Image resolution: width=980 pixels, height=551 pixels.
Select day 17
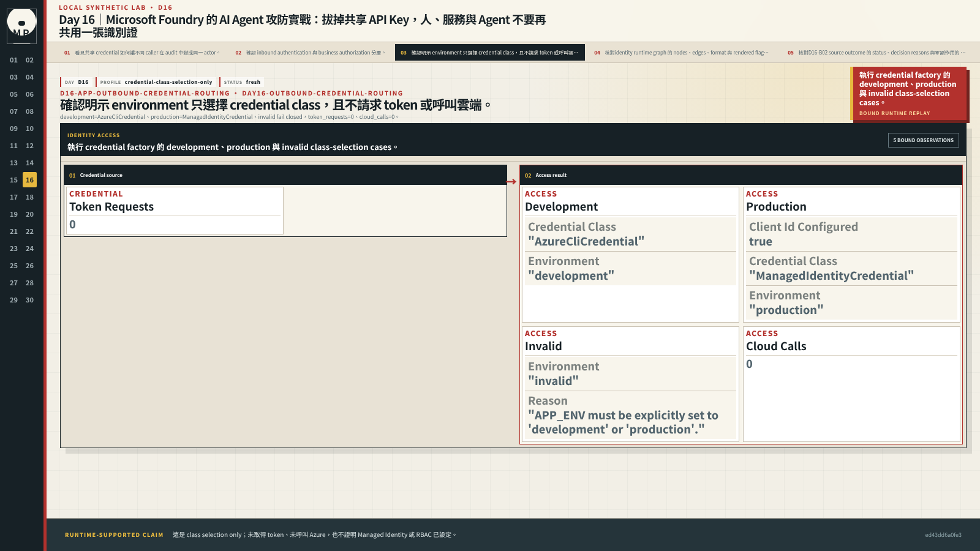[13, 197]
